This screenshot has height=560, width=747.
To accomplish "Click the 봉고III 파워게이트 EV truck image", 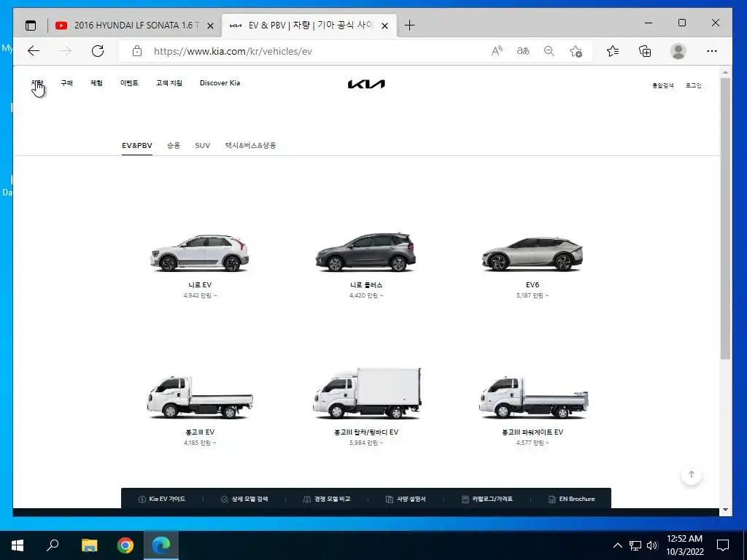I will point(533,397).
